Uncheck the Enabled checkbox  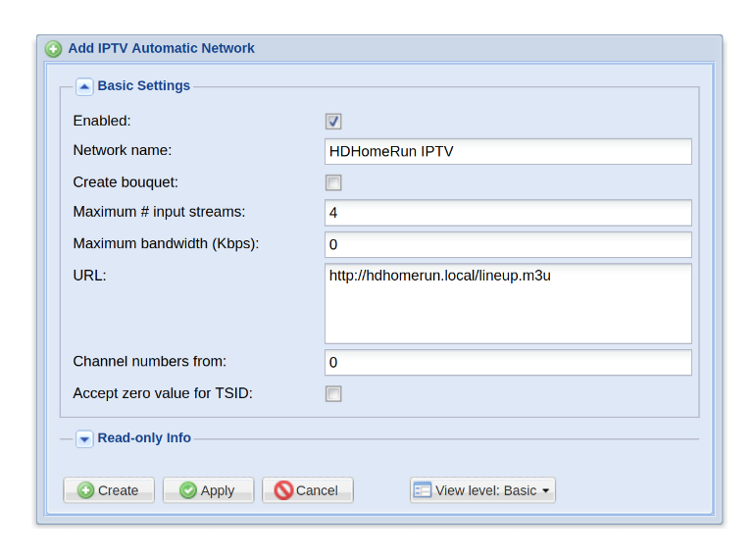click(x=333, y=122)
